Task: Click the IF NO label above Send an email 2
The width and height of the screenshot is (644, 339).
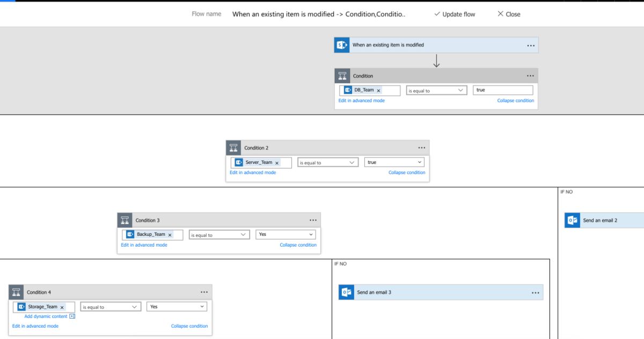Action: (x=566, y=192)
